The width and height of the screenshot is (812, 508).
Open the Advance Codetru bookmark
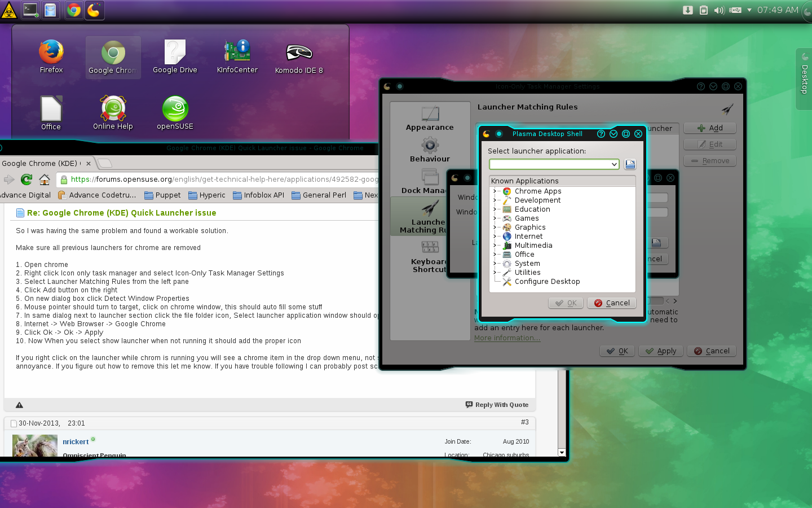pos(97,195)
